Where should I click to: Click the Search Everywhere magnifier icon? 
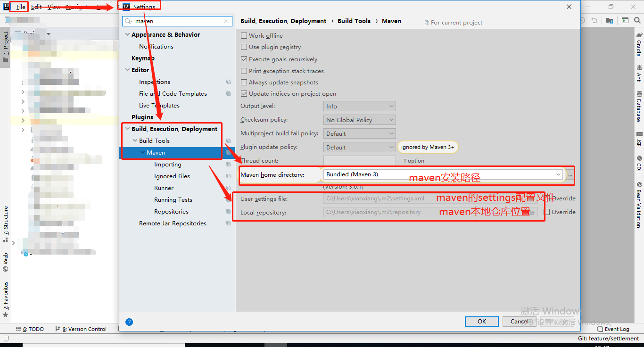point(638,20)
